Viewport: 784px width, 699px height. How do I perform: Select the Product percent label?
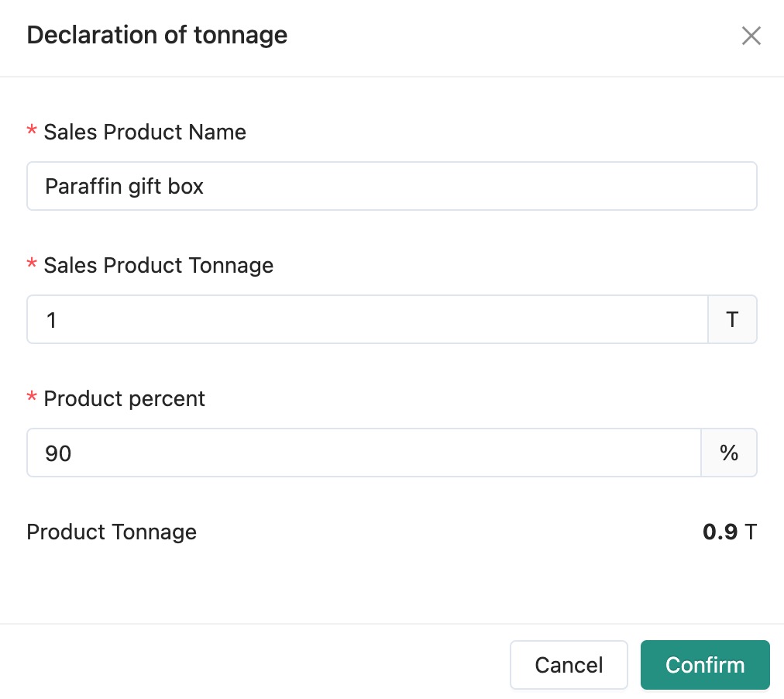click(125, 399)
